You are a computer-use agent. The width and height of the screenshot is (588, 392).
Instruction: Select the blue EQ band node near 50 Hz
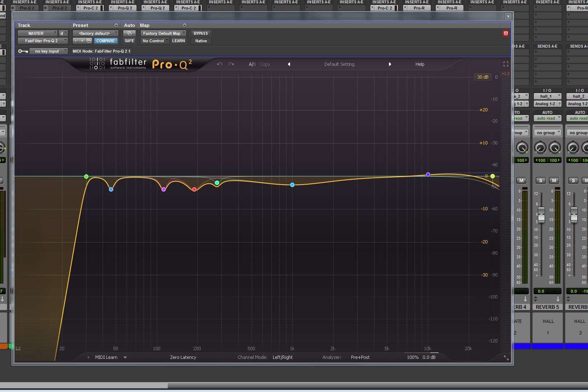(111, 190)
